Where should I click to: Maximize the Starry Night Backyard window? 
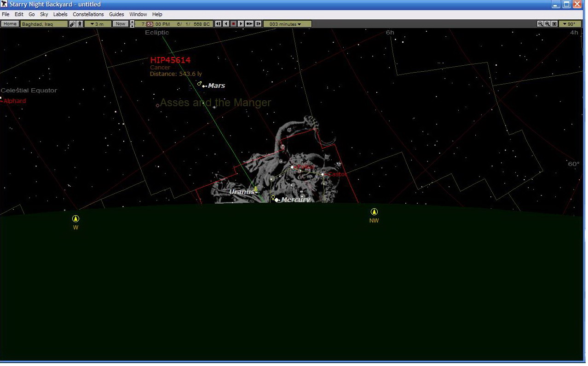click(567, 4)
